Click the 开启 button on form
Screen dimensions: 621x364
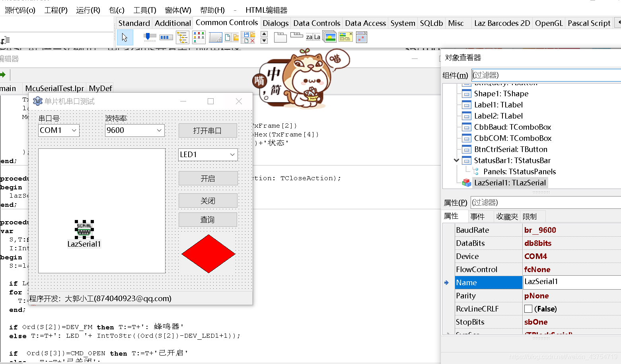pyautogui.click(x=208, y=178)
